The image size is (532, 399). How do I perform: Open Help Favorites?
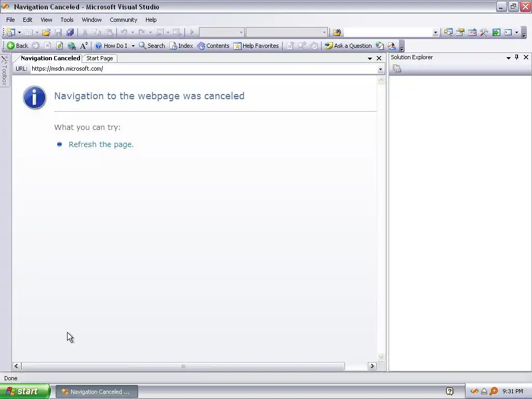(256, 46)
